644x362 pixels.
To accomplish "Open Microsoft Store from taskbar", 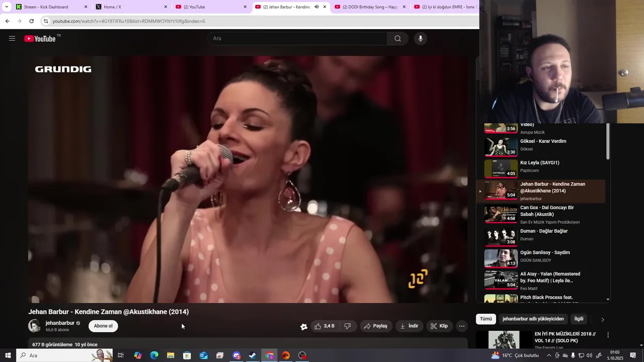I will coord(187,355).
